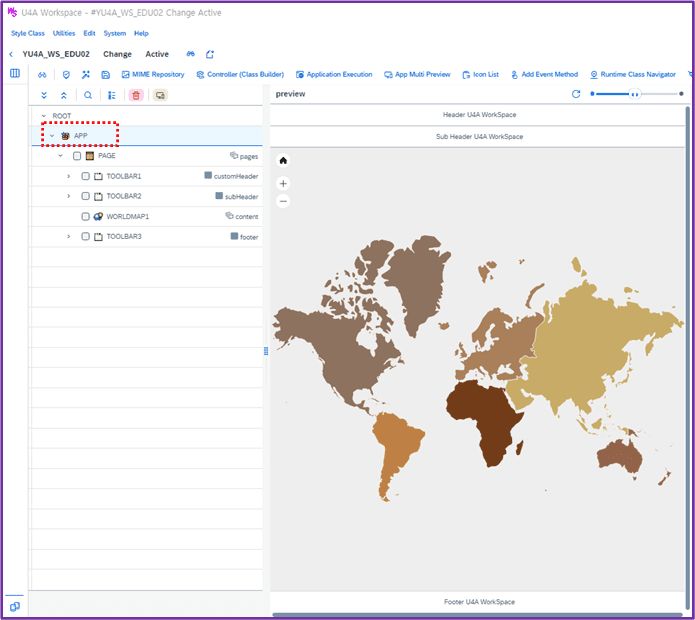Click the map home button

(283, 160)
